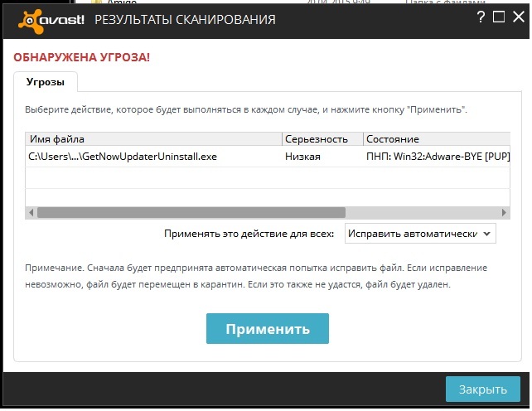Viewport: 532px width, 411px height.
Task: Sort by the Имя файла column header
Action: [153, 139]
